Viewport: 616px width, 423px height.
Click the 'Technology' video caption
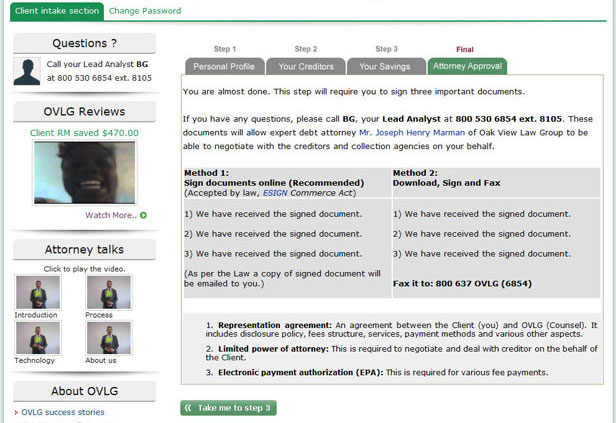35,361
